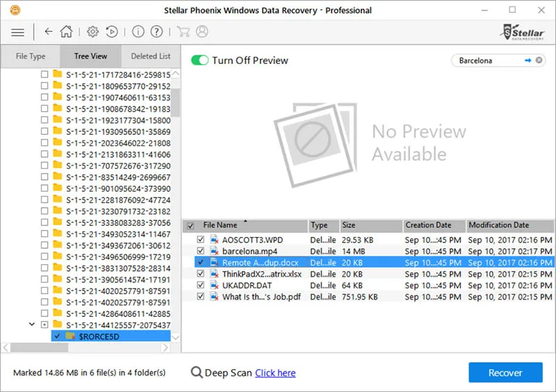Click the tree horizontal scrollbar thumb
Image resolution: width=556 pixels, height=392 pixels.
pos(39,348)
